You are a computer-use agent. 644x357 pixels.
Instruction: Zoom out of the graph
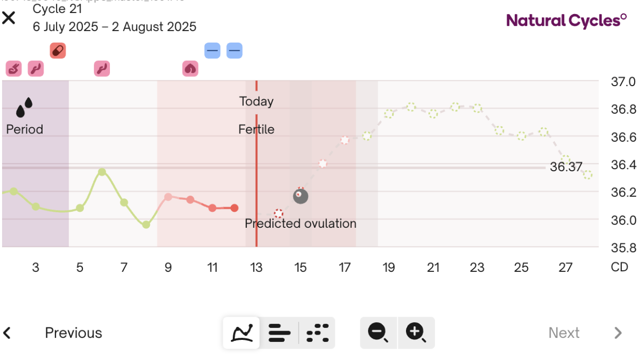[379, 333]
